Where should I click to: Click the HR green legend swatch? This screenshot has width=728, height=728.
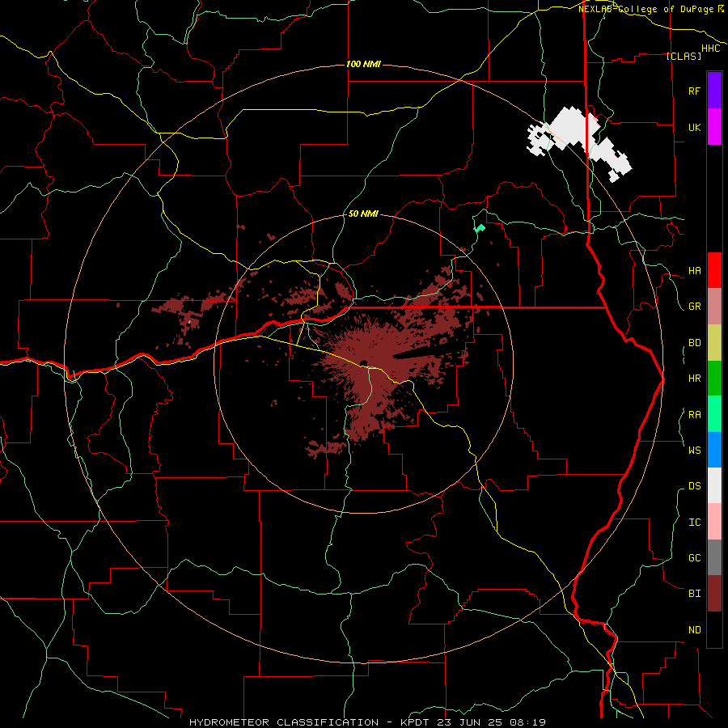coord(714,379)
